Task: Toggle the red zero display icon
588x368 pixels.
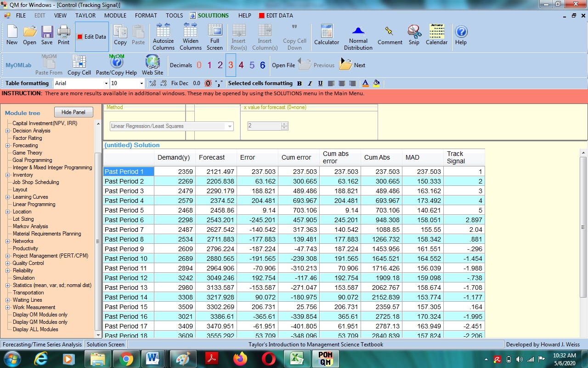Action: [x=208, y=83]
